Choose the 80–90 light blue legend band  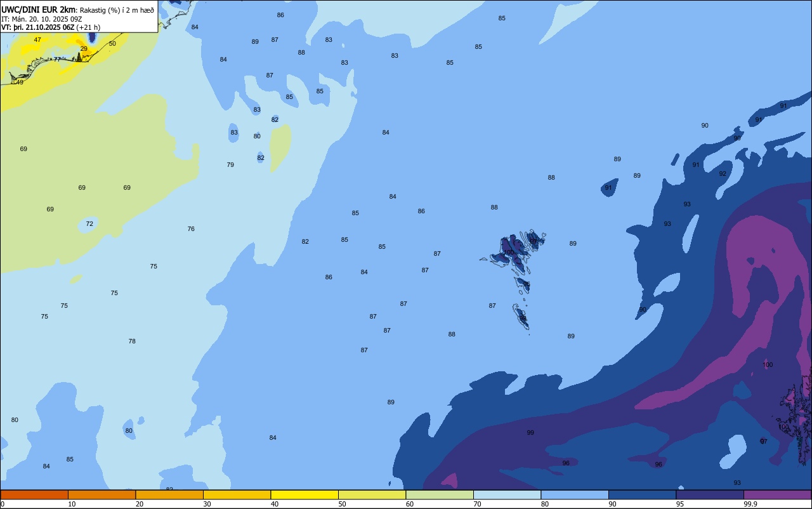click(x=575, y=494)
